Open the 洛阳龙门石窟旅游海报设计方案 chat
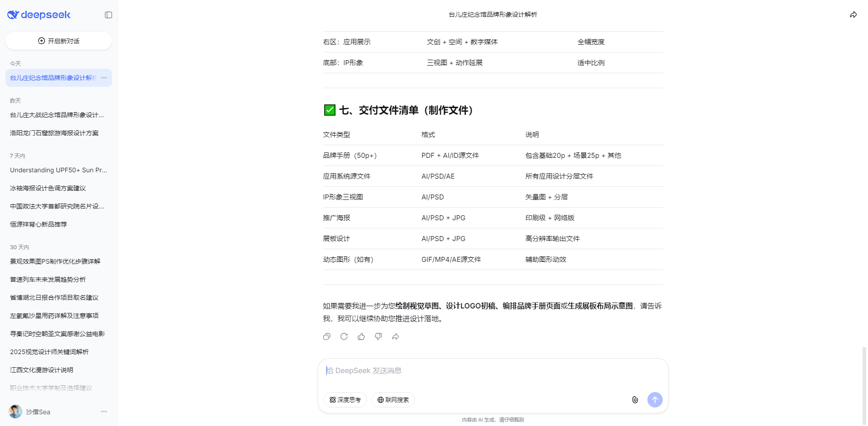Viewport: 868px width, 426px height. pyautogui.click(x=59, y=133)
